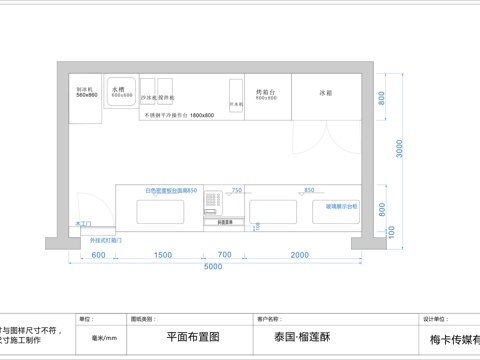Image resolution: width=480 pixels, height=360 pixels.
Task: Click the 外挂式灯箱门 label
Action: click(x=106, y=240)
